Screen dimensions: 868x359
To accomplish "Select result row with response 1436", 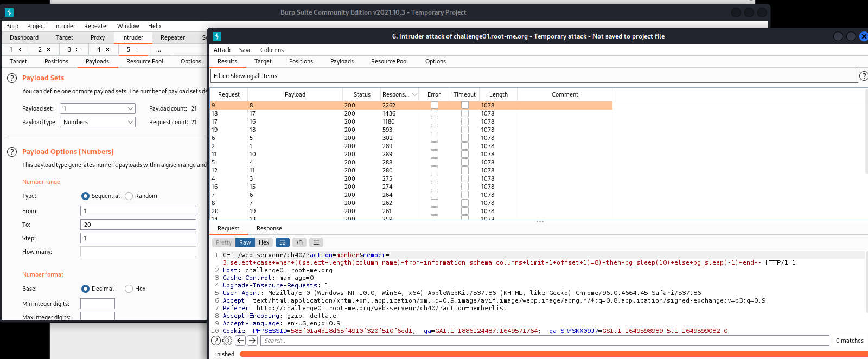I will [411, 113].
